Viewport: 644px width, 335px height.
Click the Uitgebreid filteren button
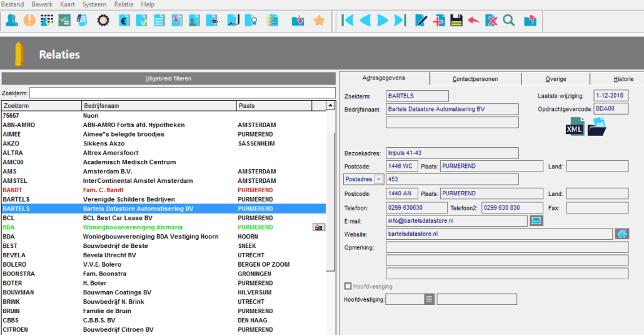(168, 78)
